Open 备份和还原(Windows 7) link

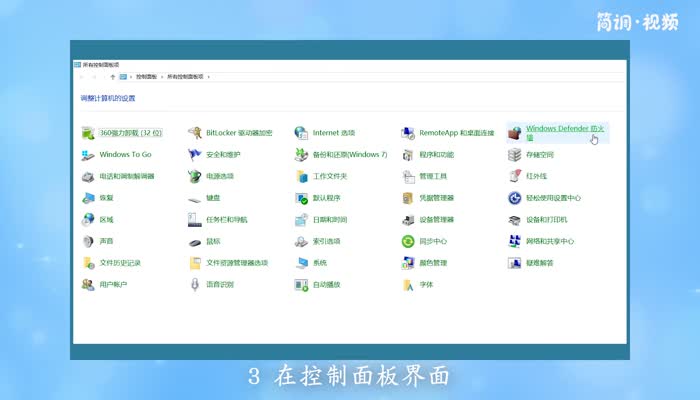(x=350, y=155)
